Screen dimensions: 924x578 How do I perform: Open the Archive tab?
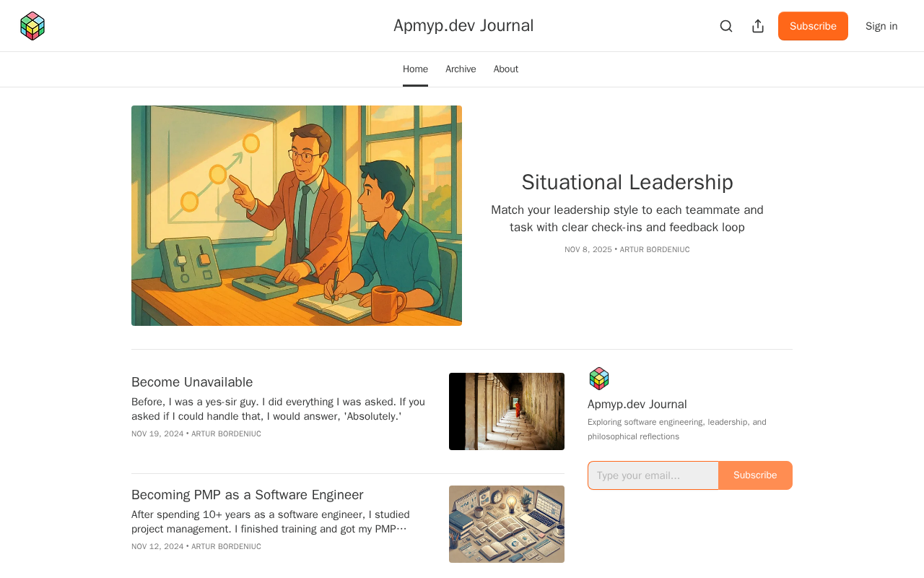461,69
